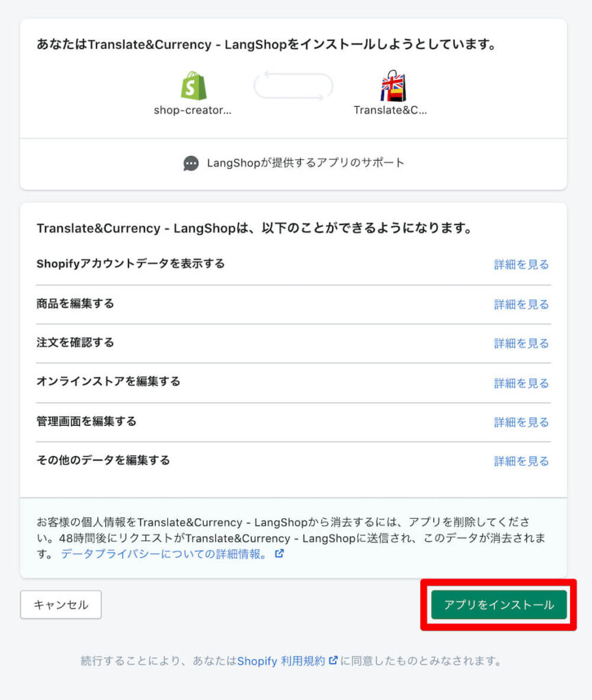The width and height of the screenshot is (592, 700).
Task: Open the Shopify 利用規約 link
Action: pyautogui.click(x=281, y=661)
